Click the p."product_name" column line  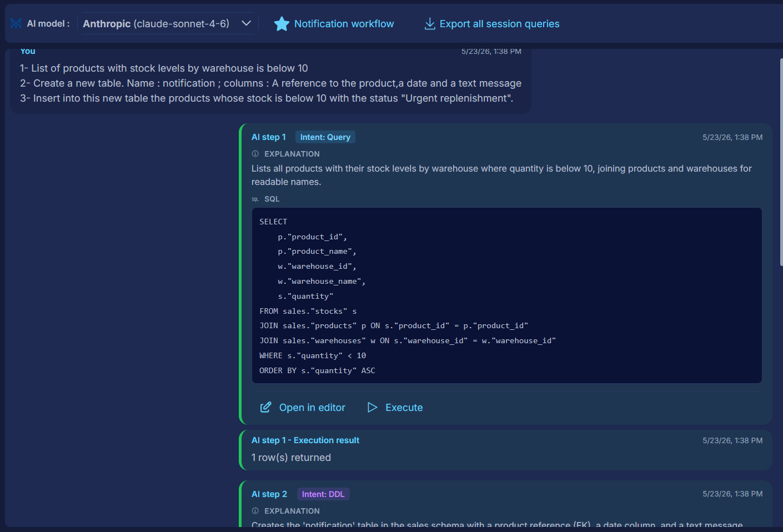coord(317,252)
